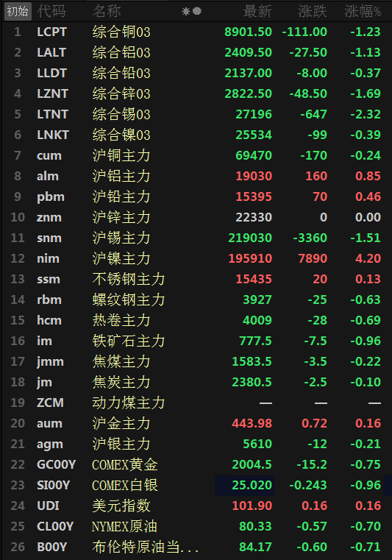This screenshot has height=560, width=392.
Task: Select row LALT 综合铝03
Action: (x=196, y=52)
